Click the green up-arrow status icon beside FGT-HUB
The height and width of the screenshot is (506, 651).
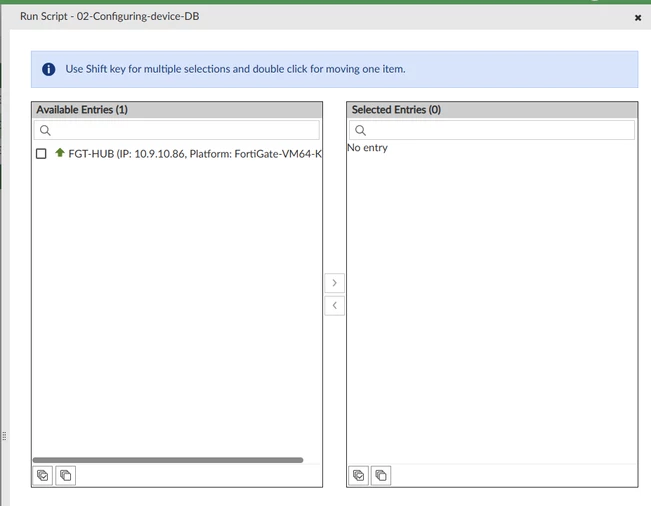pyautogui.click(x=60, y=153)
